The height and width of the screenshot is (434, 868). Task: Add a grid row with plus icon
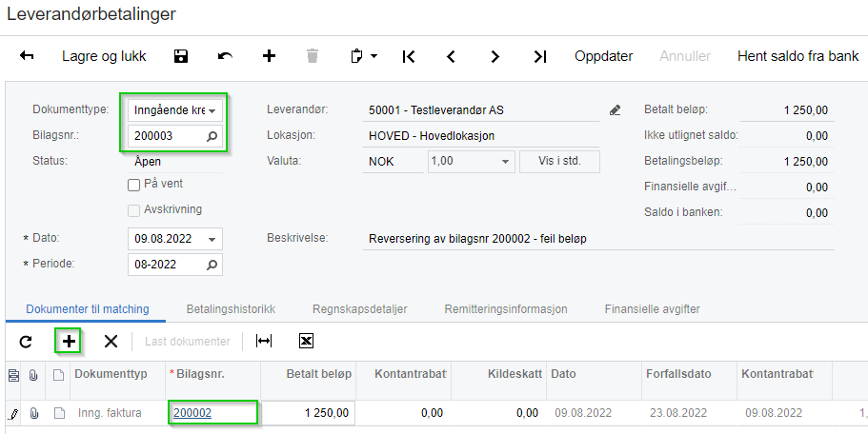coord(69,341)
